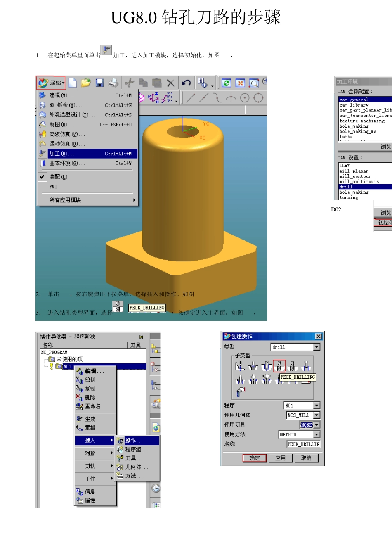The height and width of the screenshot is (555, 392).
Task: Click the 确定 OK button
Action: pyautogui.click(x=255, y=458)
